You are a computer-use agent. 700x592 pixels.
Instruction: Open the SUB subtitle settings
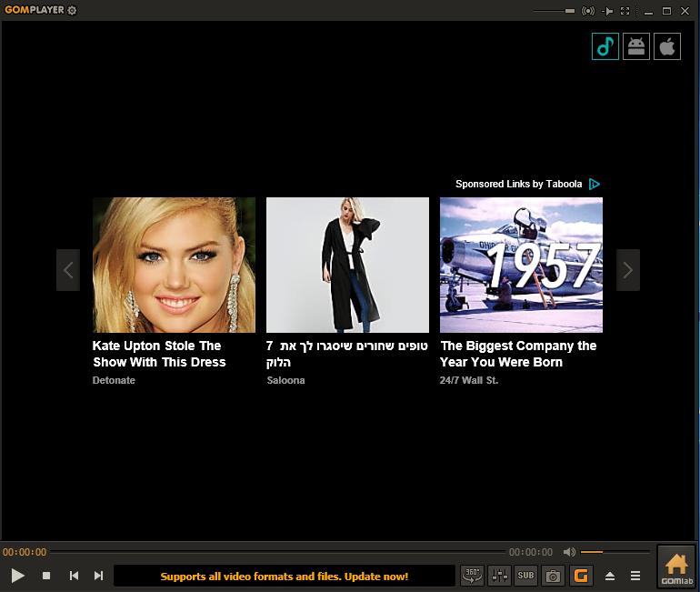[525, 576]
